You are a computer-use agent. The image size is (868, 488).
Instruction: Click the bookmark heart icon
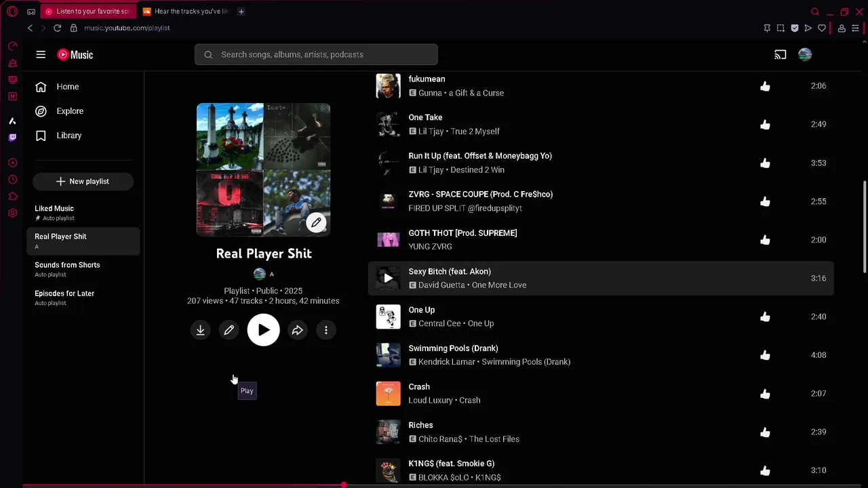point(822,28)
